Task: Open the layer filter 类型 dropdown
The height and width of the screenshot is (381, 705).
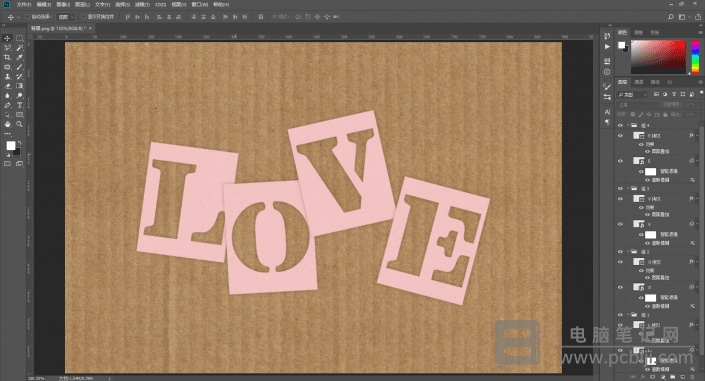Action: [633, 94]
